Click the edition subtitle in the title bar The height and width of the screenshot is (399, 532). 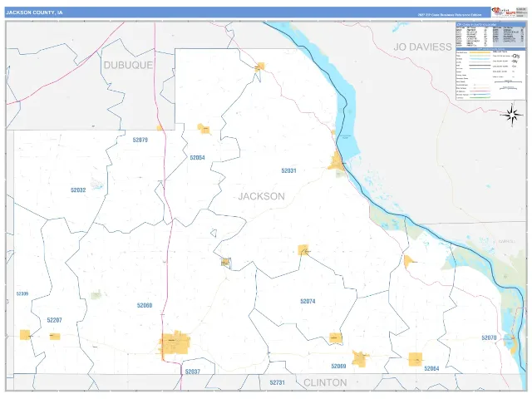450,15
